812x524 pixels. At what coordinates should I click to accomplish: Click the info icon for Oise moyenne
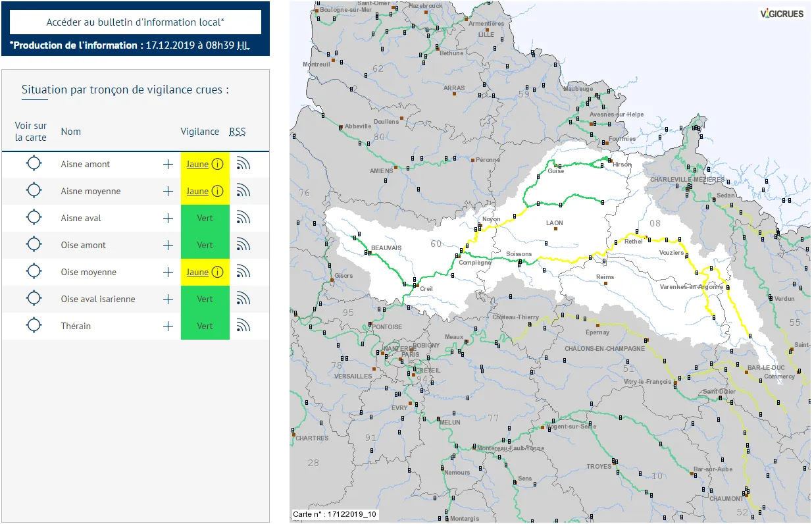tap(217, 272)
